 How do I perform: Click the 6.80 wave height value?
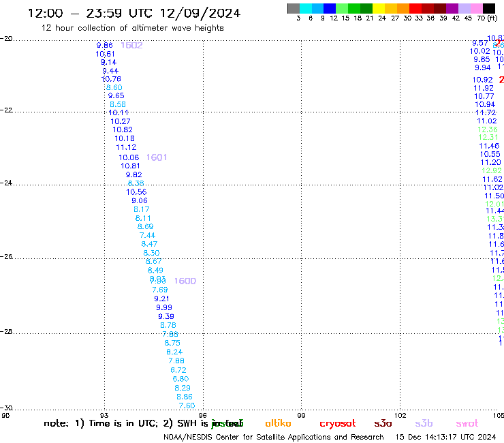180,379
